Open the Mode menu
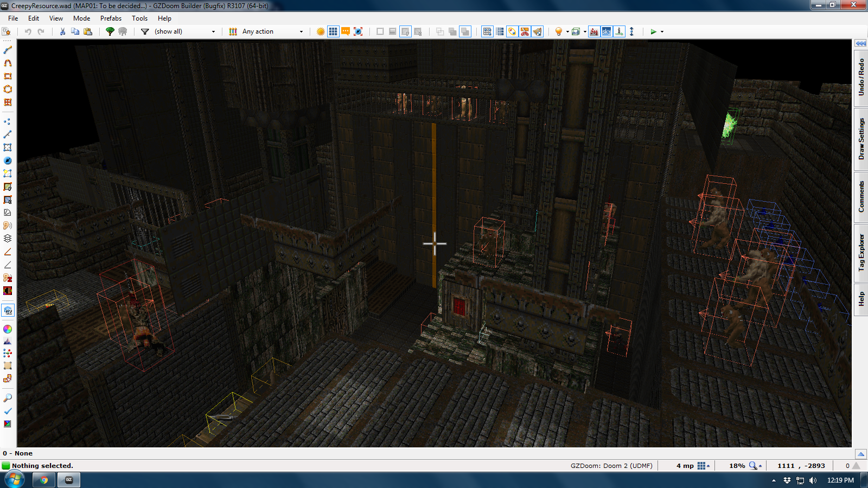 (x=81, y=18)
